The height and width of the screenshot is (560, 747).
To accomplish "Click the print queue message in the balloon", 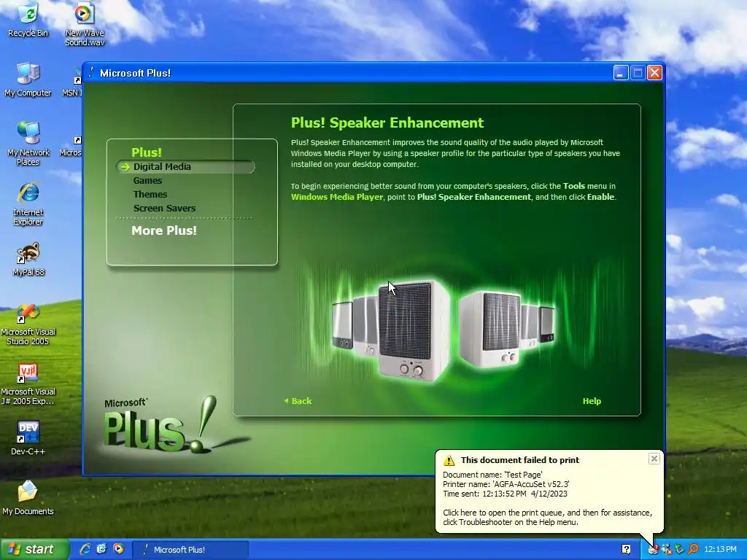I will pyautogui.click(x=547, y=517).
